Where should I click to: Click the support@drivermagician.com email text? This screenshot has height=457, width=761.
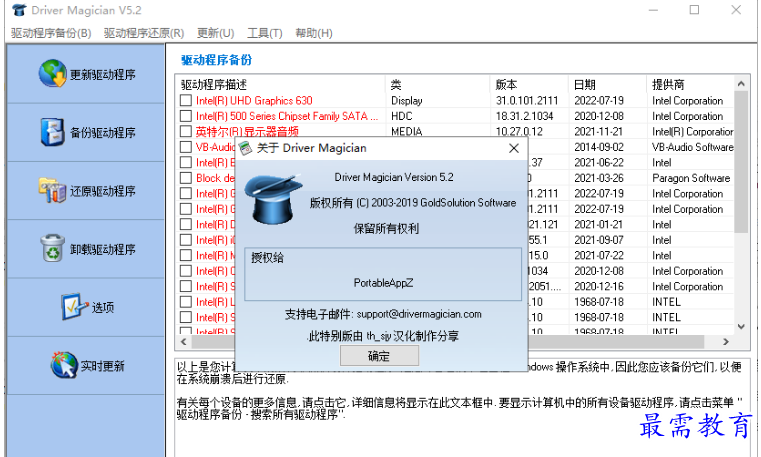click(x=419, y=314)
